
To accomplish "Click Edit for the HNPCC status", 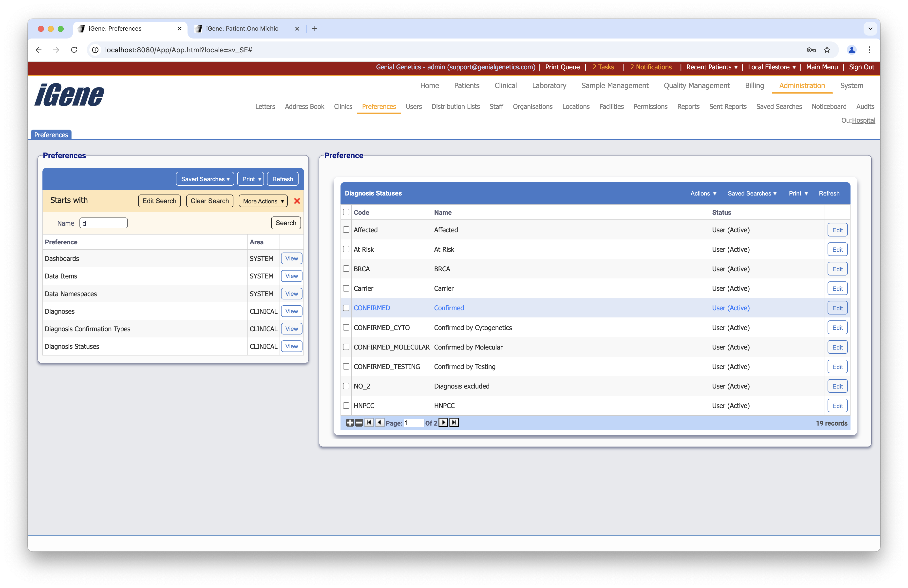I will (837, 406).
